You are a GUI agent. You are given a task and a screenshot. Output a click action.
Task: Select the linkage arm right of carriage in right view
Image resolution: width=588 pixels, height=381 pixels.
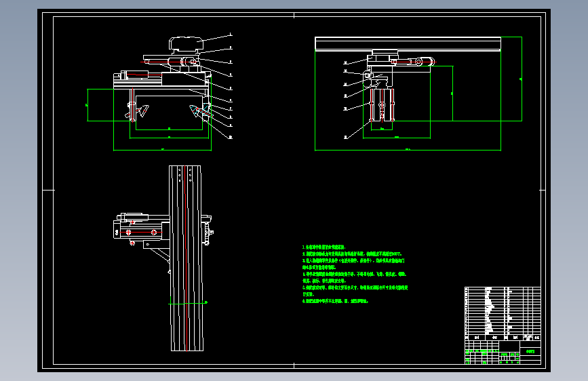point(415,63)
